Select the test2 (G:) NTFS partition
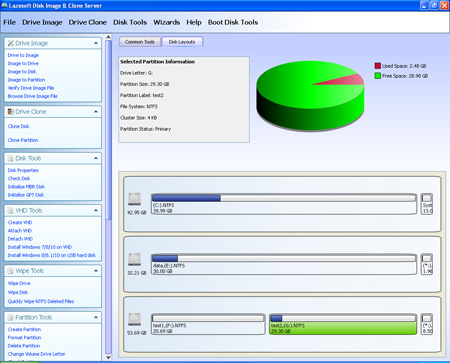 pos(343,324)
